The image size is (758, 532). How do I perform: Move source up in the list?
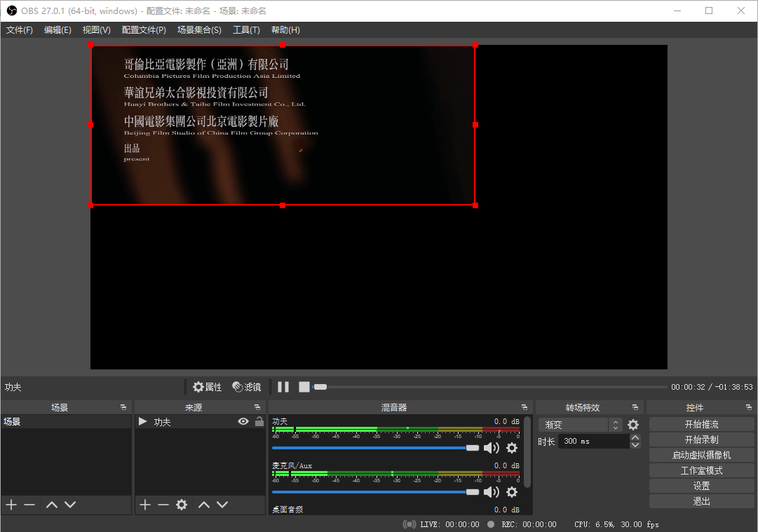coord(204,505)
